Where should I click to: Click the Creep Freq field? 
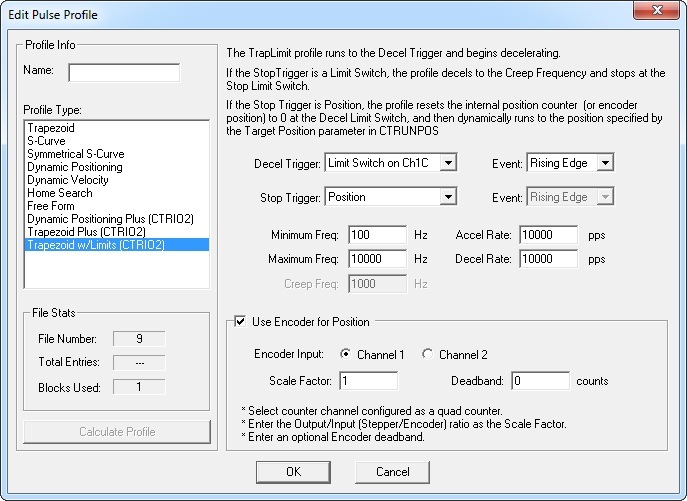[x=378, y=284]
